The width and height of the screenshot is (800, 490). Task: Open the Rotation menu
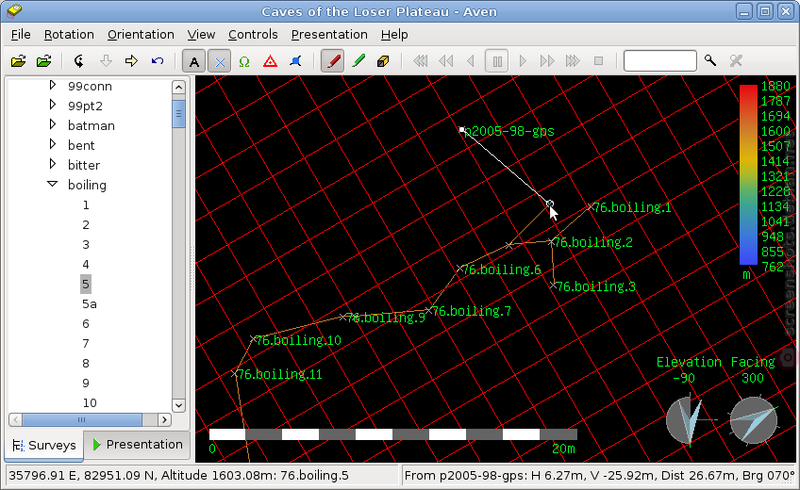[x=69, y=35]
